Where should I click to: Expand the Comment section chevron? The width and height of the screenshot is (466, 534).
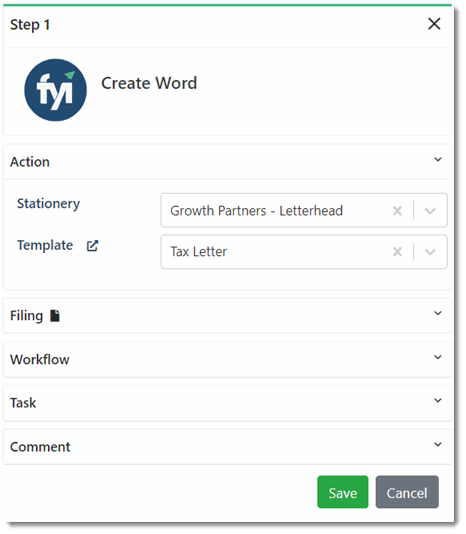(x=438, y=444)
